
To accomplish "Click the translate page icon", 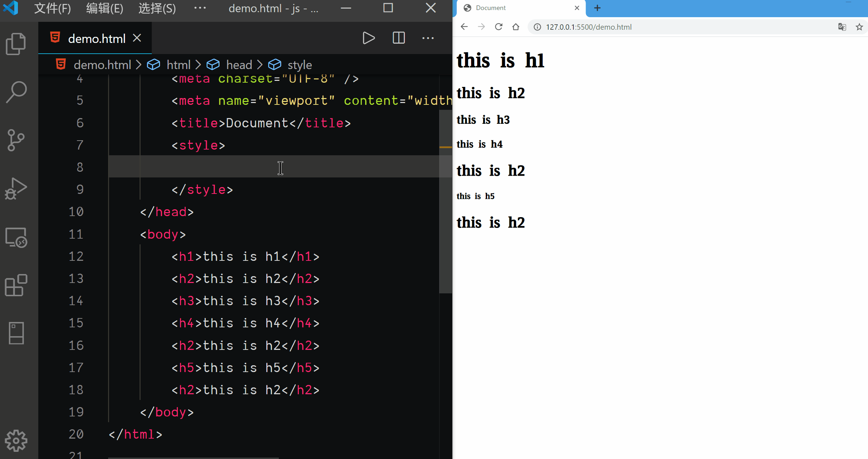I will (842, 27).
